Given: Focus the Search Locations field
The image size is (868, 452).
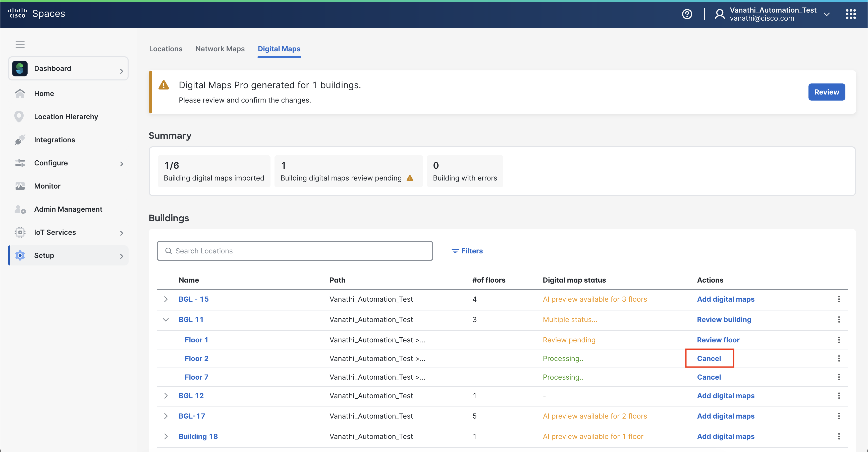Looking at the screenshot, I should (295, 251).
